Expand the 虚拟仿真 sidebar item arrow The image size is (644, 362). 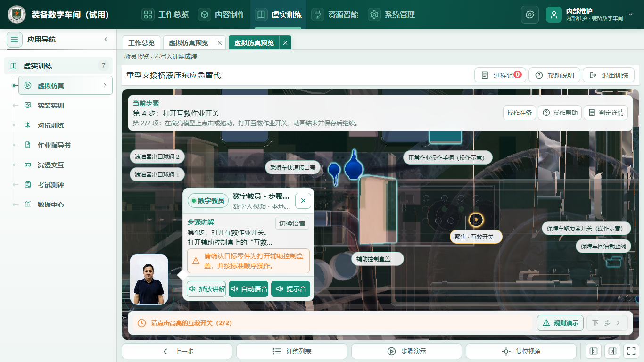coord(105,85)
